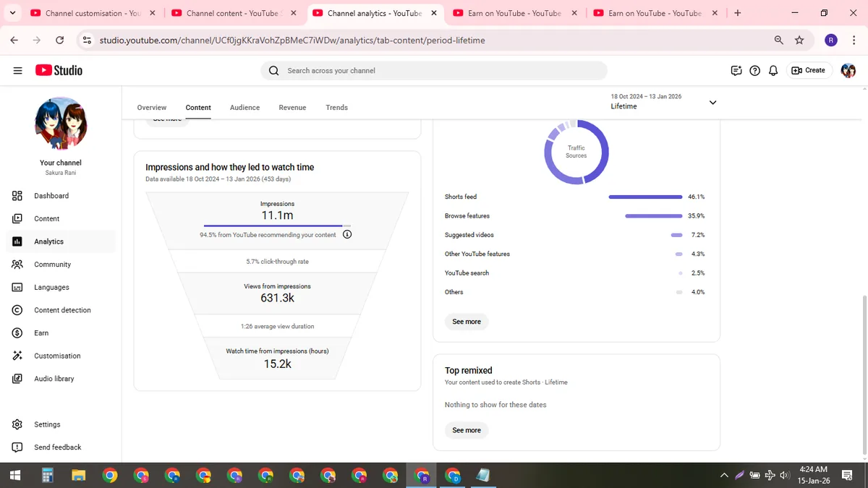Click the Browse features 35.9% bar

654,216
